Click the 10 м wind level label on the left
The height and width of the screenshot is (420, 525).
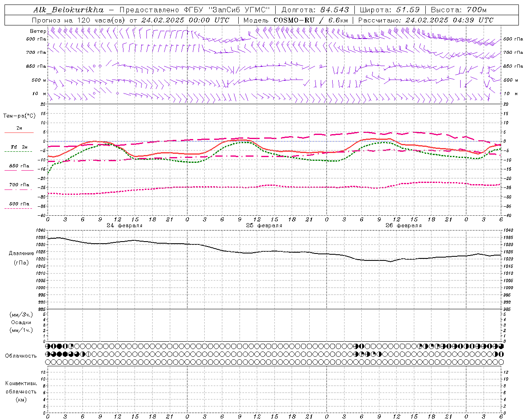(x=39, y=94)
